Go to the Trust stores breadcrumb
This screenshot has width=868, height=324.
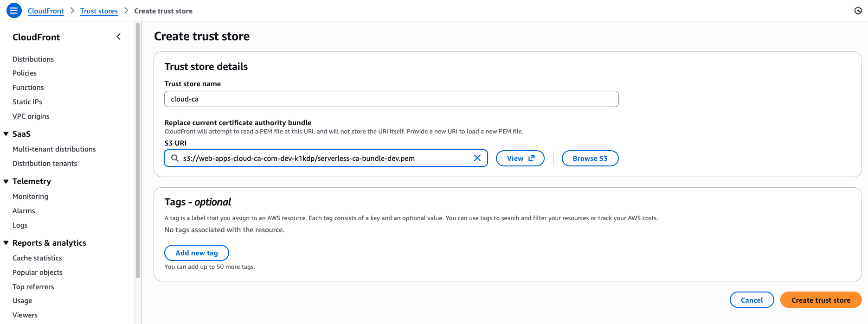point(99,11)
